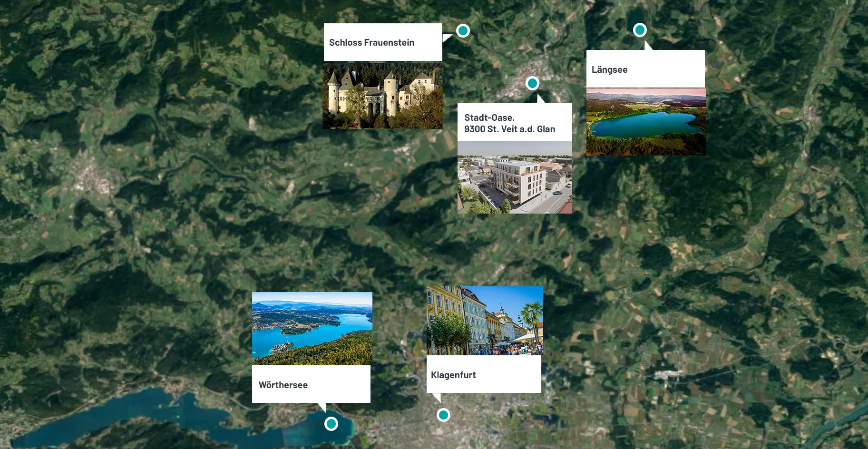Click the Klagenfurt caption text
Image resolution: width=868 pixels, height=449 pixels.
453,375
